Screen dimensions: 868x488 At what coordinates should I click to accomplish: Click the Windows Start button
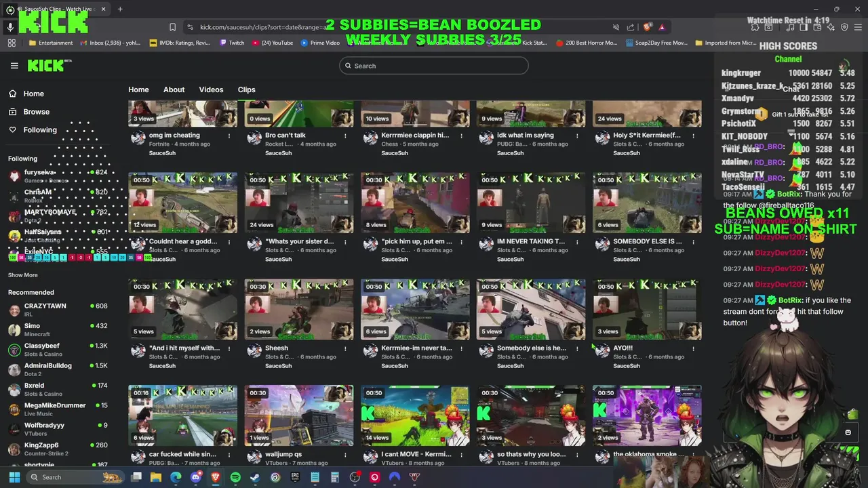pos(14,477)
